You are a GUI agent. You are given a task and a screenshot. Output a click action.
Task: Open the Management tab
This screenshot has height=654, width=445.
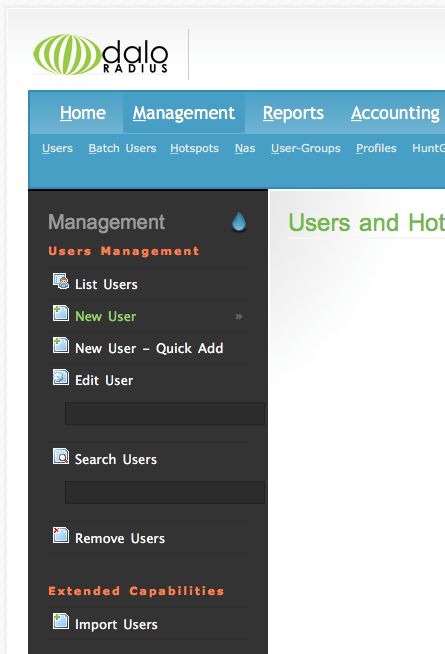tap(184, 113)
